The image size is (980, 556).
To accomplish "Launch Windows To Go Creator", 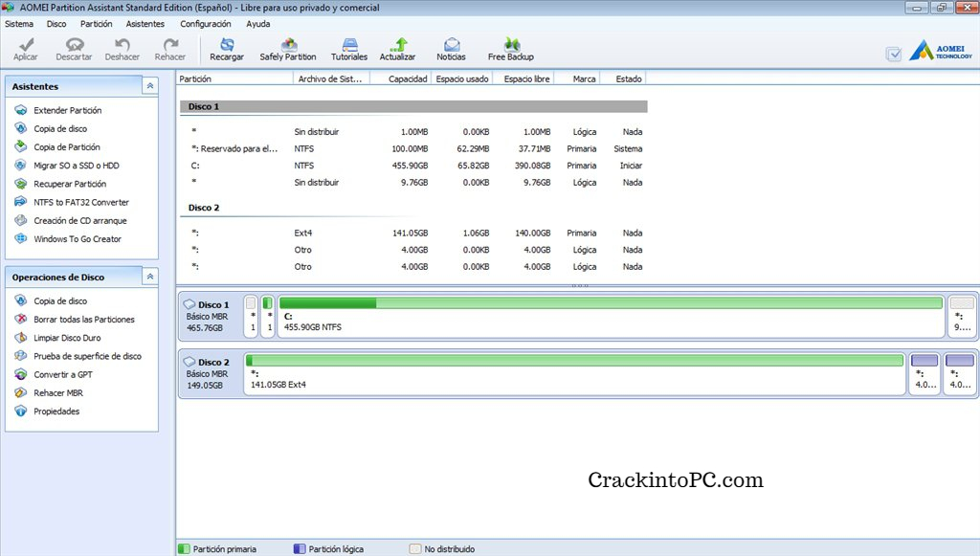I will click(78, 238).
